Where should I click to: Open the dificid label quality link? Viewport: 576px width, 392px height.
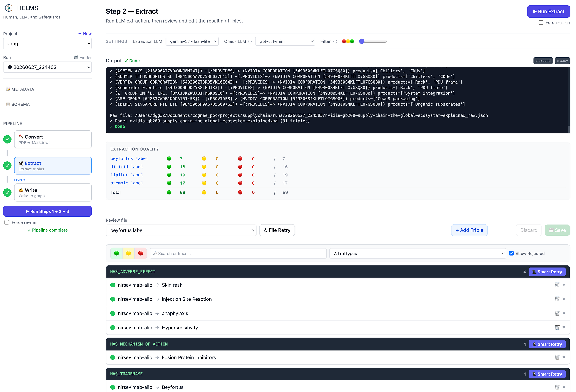[127, 167]
